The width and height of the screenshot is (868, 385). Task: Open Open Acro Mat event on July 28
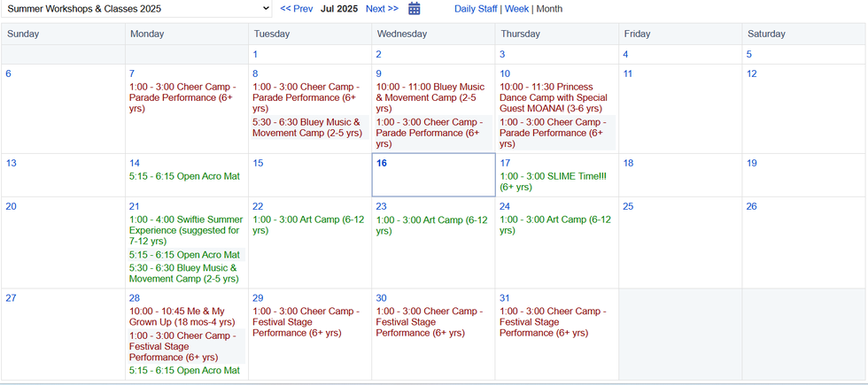[184, 371]
